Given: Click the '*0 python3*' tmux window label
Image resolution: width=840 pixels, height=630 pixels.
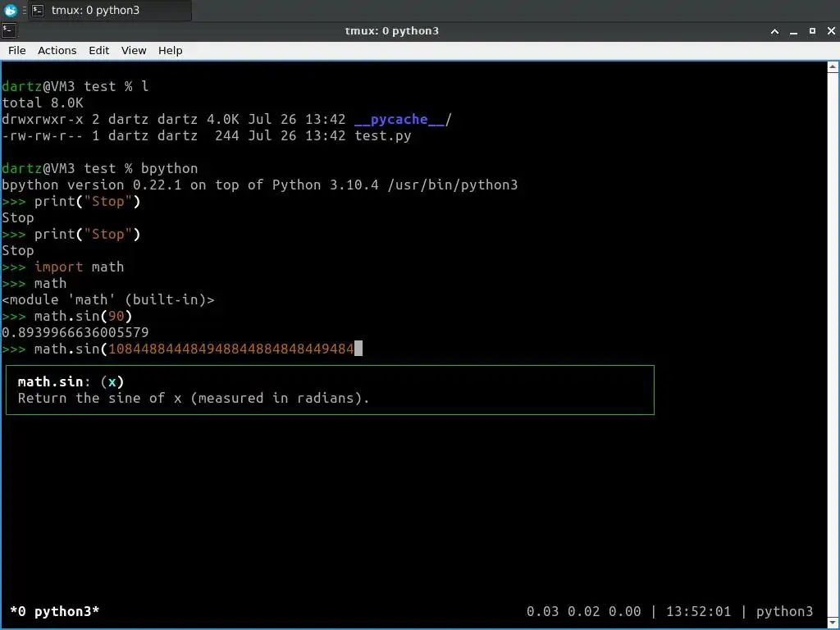Looking at the screenshot, I should [55, 611].
